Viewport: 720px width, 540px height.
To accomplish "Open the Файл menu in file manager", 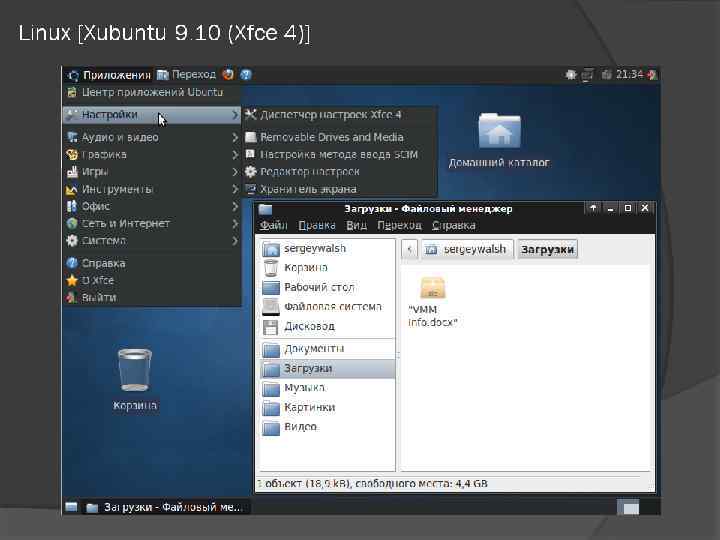I will 273,225.
